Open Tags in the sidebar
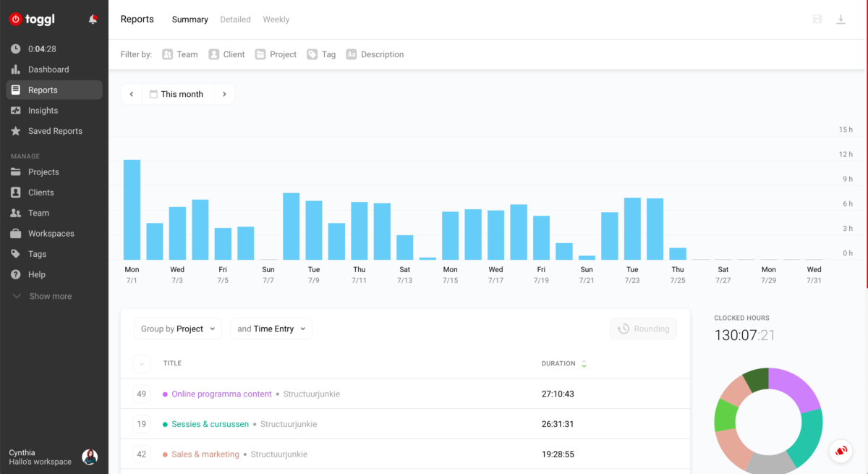Image resolution: width=868 pixels, height=474 pixels. click(37, 254)
